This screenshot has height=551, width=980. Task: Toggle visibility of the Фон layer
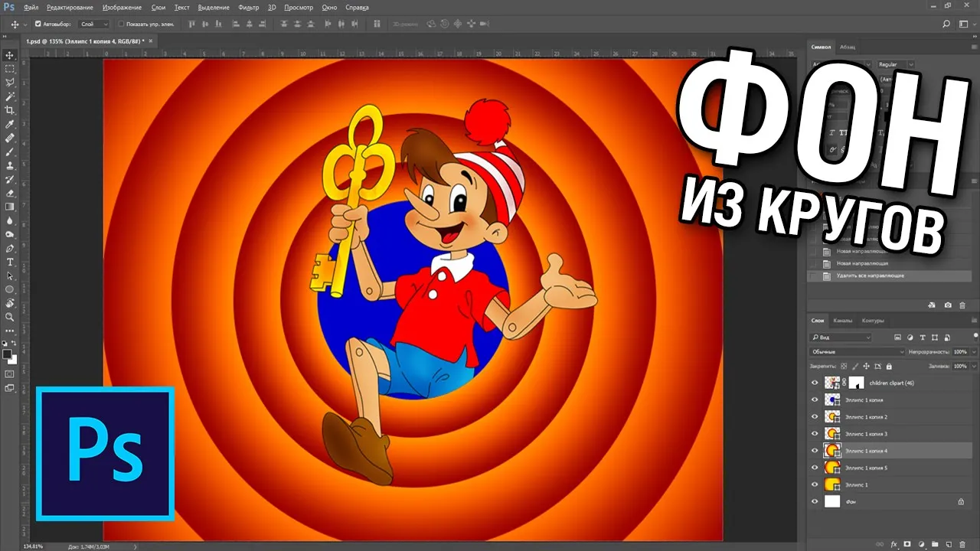[x=815, y=502]
